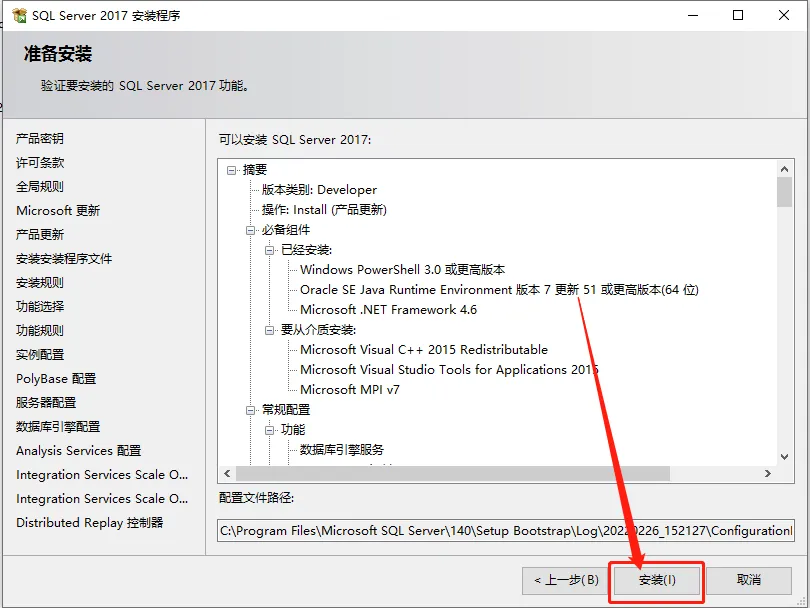This screenshot has height=608, width=810.
Task: Collapse the 功能 tree node
Action: click(269, 430)
